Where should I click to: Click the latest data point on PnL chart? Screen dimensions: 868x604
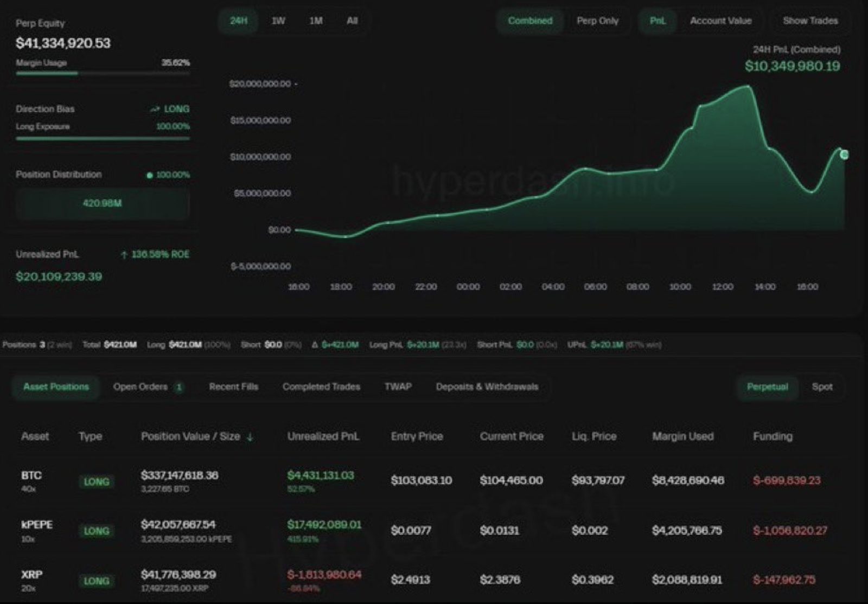[844, 155]
